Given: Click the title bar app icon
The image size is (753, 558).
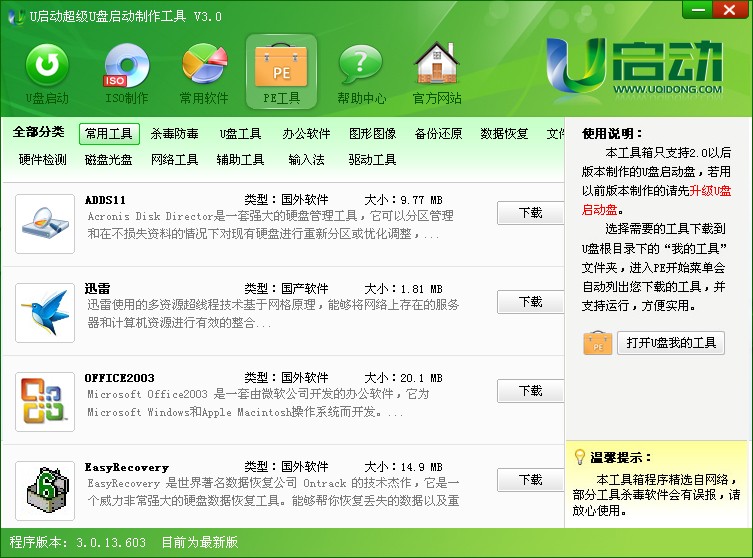Looking at the screenshot, I should (17, 17).
